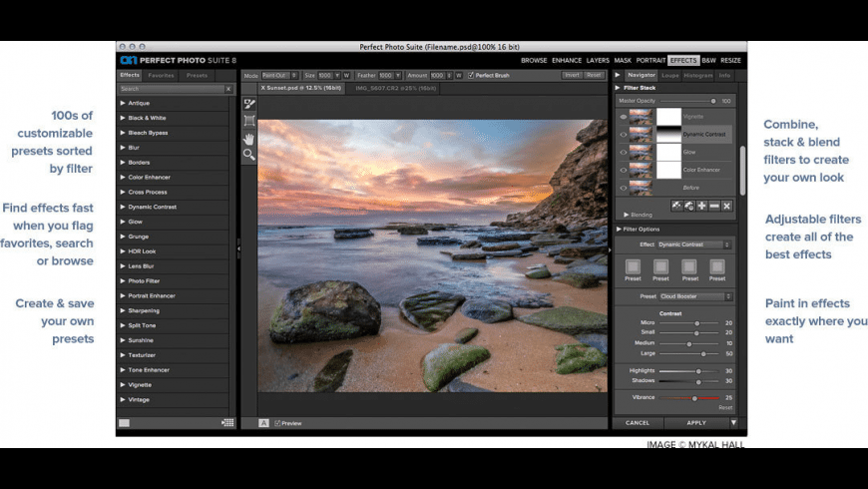Click the second mask icon beside the plus button

(x=689, y=206)
